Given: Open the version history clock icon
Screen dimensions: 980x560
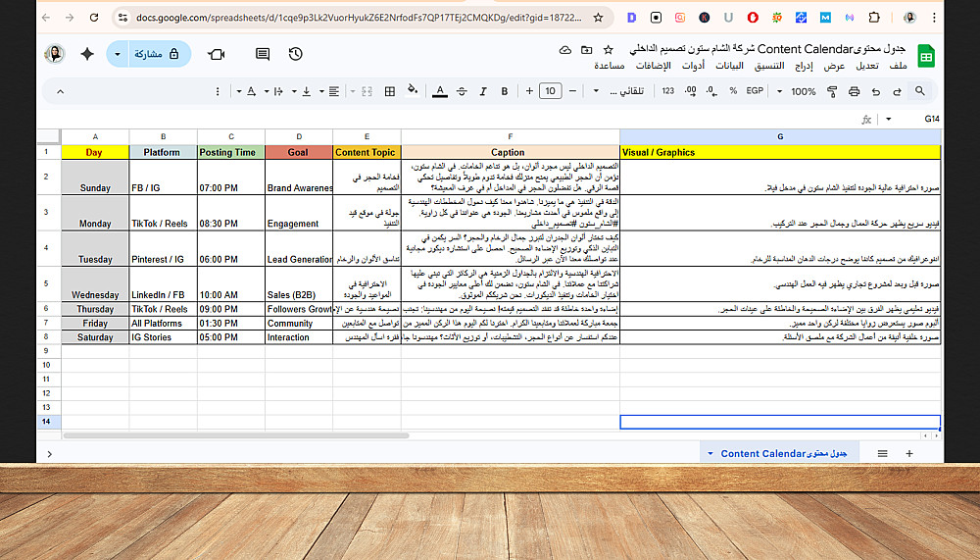Looking at the screenshot, I should coord(296,55).
